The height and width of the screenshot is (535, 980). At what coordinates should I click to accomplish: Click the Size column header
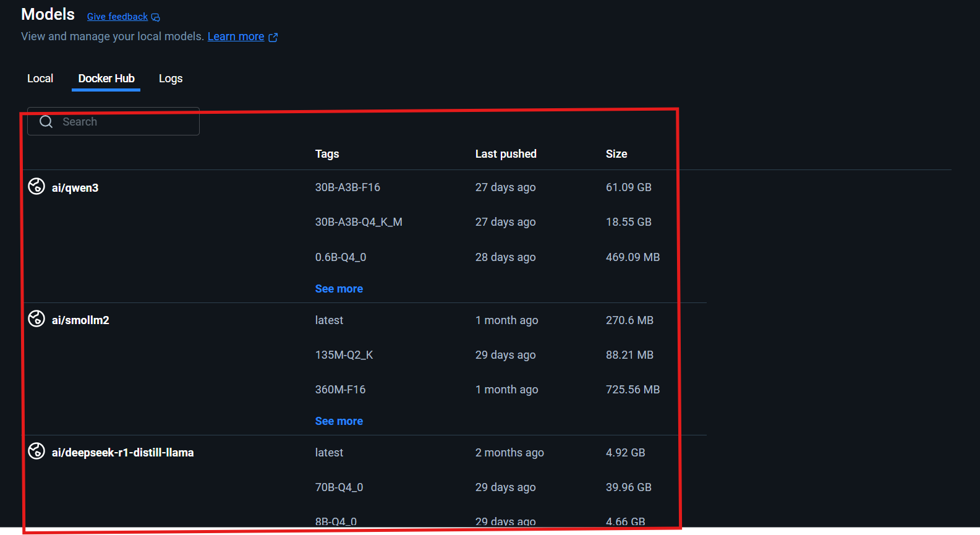(616, 154)
